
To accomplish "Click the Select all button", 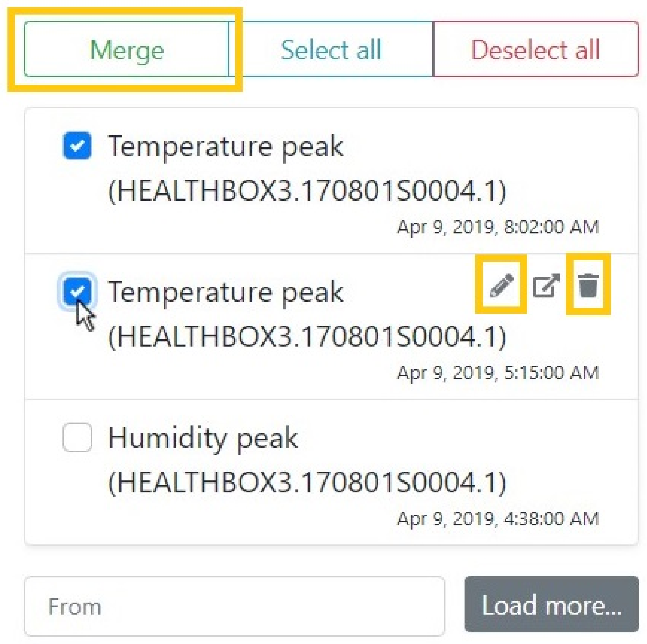I will (x=331, y=49).
